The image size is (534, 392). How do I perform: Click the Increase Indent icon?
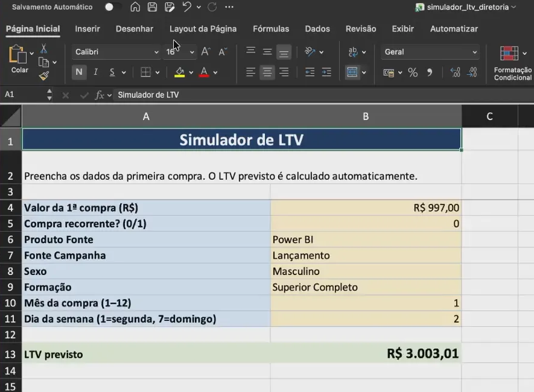click(326, 72)
